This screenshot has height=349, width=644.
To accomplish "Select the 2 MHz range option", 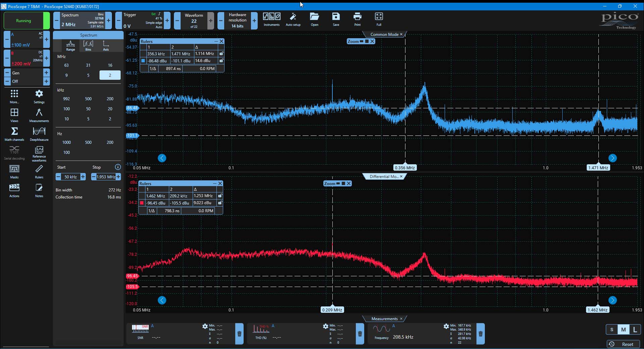I will click(110, 75).
